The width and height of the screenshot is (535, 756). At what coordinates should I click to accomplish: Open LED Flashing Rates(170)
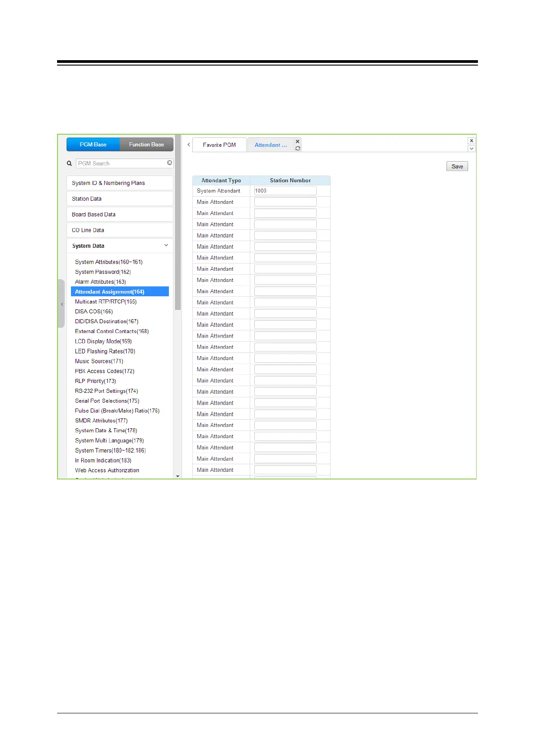(105, 352)
